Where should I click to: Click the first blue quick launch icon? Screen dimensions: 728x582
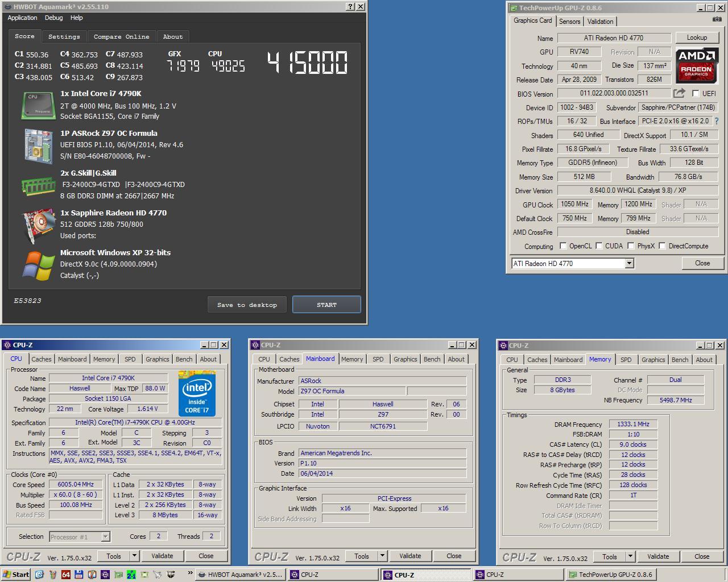tap(39, 575)
